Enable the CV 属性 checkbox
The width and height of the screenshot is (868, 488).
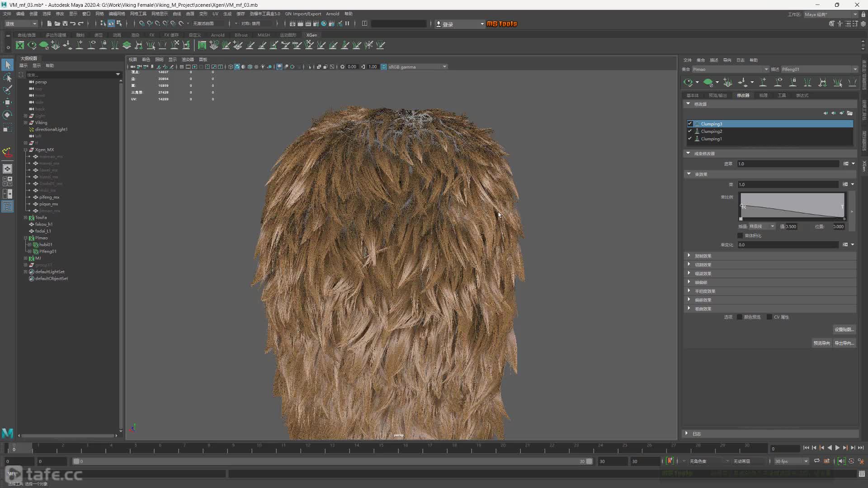pos(769,317)
